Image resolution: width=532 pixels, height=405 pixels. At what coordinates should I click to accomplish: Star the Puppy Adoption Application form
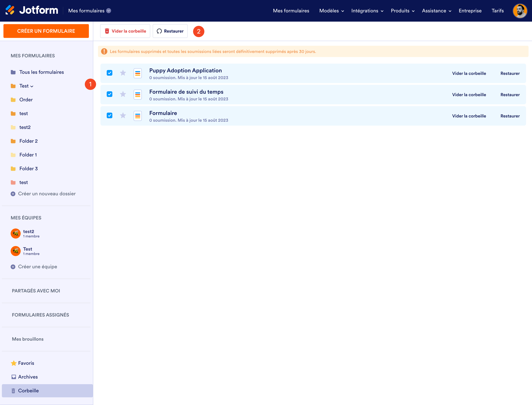click(123, 73)
